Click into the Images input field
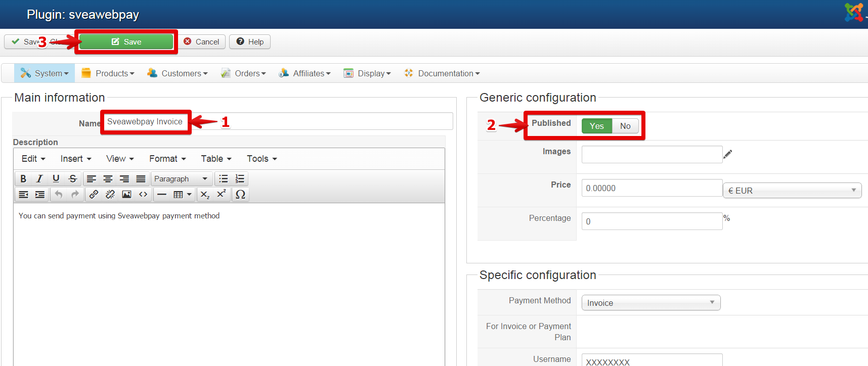The image size is (868, 366). click(x=652, y=154)
